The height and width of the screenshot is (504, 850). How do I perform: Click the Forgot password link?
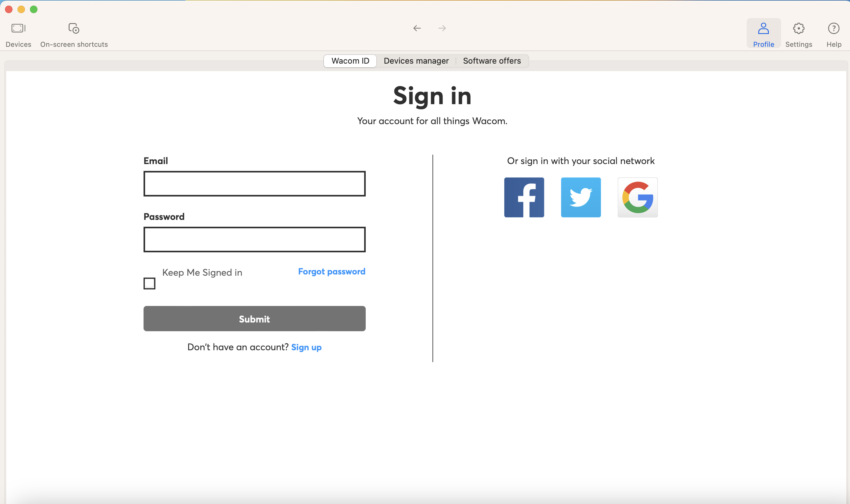pos(331,271)
